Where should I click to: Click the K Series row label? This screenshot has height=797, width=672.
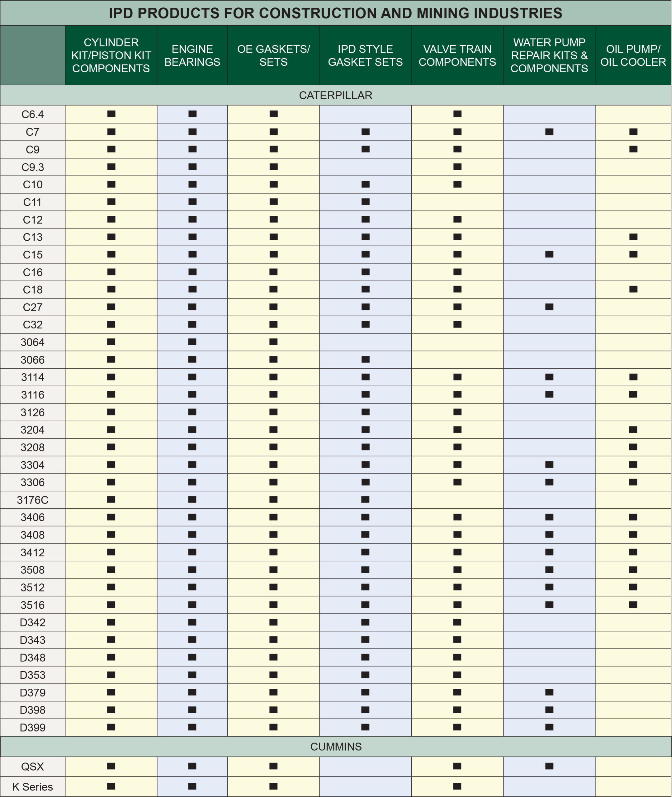[x=33, y=786]
